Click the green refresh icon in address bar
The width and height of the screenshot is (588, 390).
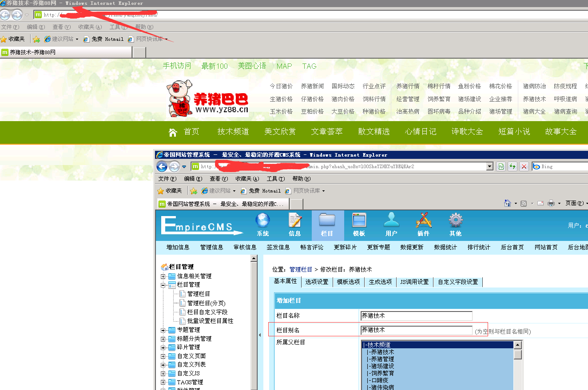513,166
